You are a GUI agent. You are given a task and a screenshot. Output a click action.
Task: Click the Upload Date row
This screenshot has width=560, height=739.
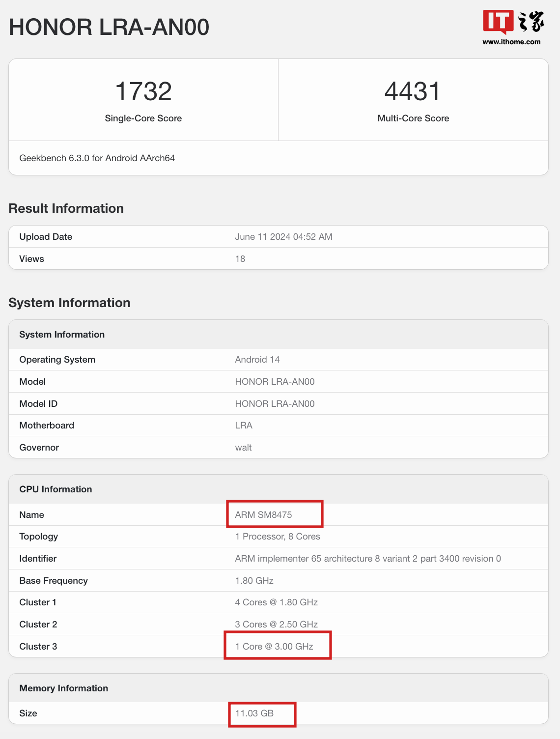pos(46,236)
